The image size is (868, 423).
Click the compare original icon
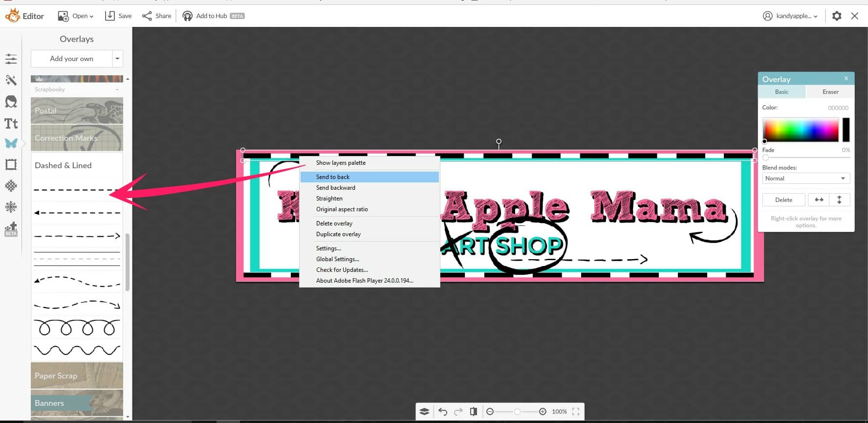473,412
